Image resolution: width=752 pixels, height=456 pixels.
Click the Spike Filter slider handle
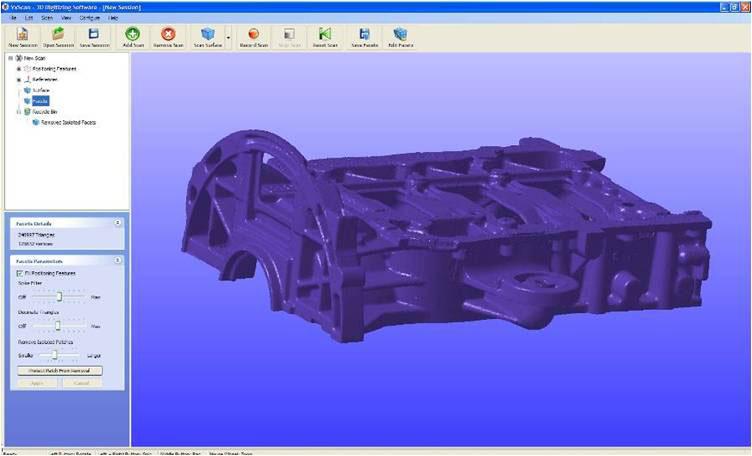pyautogui.click(x=60, y=296)
